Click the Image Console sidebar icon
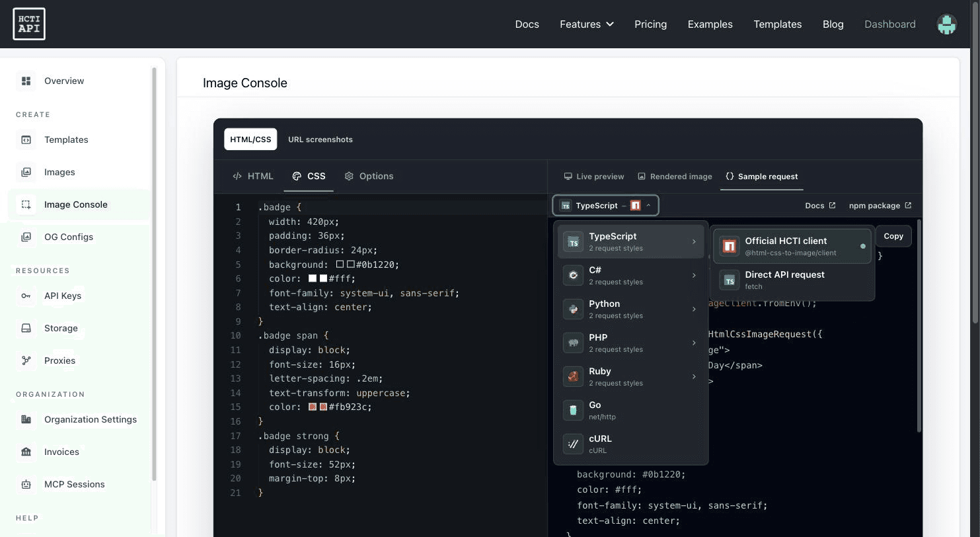The width and height of the screenshot is (980, 537). 26,204
